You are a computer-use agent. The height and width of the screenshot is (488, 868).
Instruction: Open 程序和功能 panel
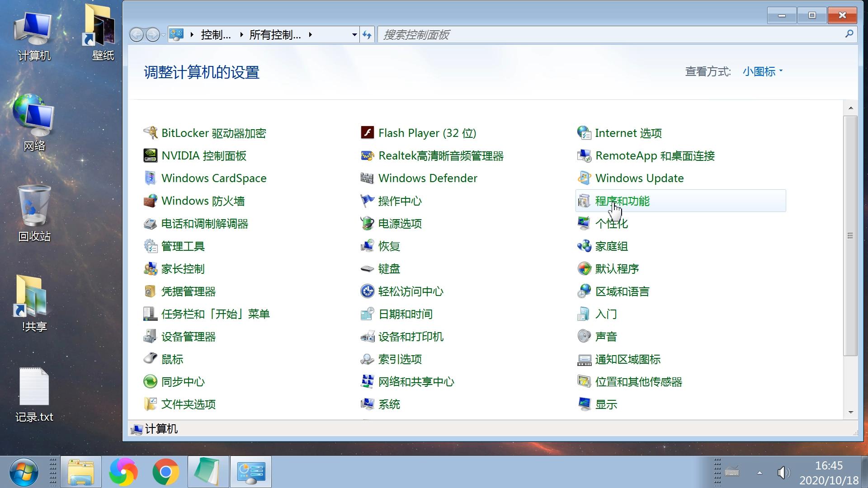click(x=623, y=201)
